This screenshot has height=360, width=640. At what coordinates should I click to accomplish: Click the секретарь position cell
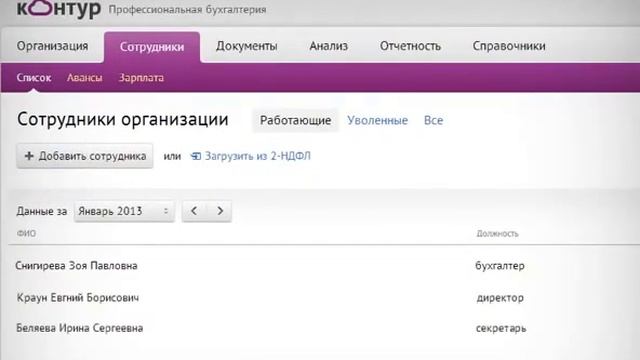[501, 328]
